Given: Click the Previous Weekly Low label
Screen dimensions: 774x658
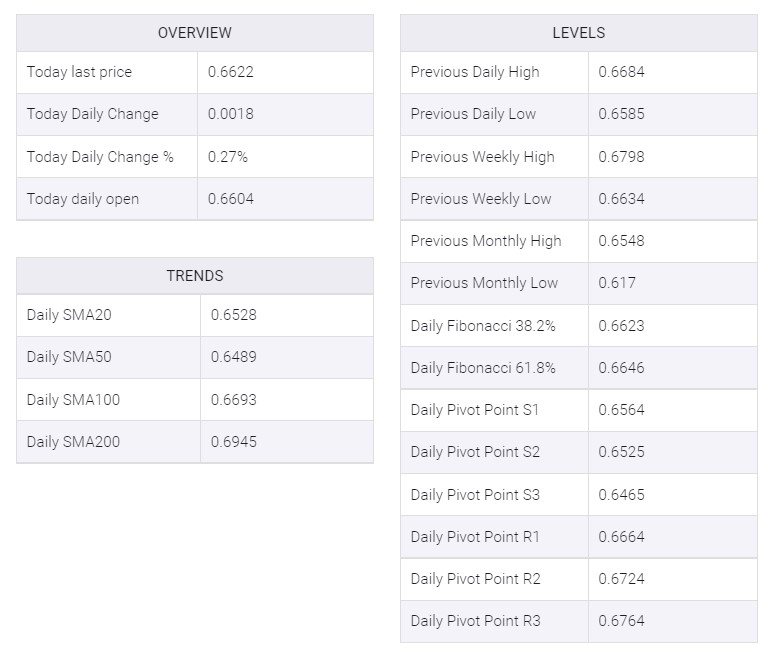Looking at the screenshot, I should 481,199.
